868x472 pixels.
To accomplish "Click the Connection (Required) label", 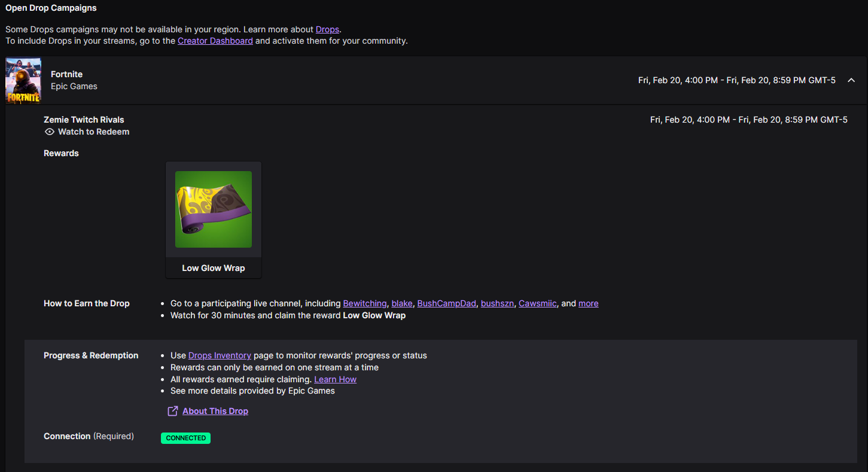I will coord(89,436).
